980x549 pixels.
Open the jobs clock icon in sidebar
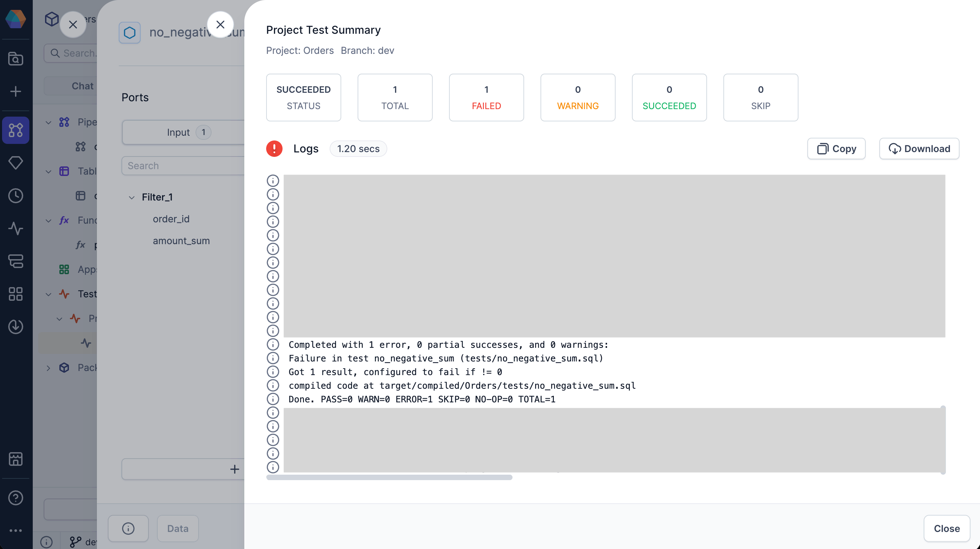coord(16,196)
